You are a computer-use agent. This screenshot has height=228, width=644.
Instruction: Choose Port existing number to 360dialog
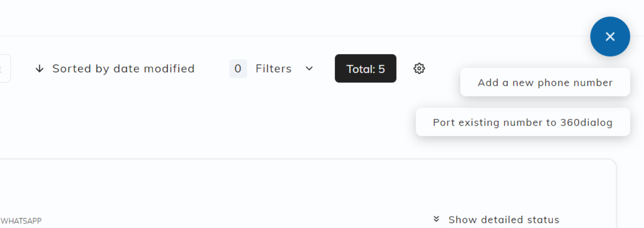click(523, 122)
